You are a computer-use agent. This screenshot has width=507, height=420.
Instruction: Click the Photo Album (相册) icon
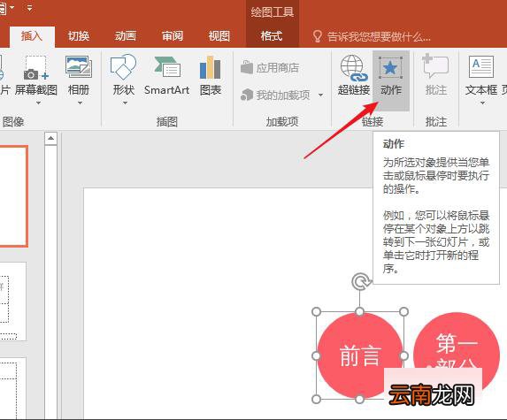point(79,67)
